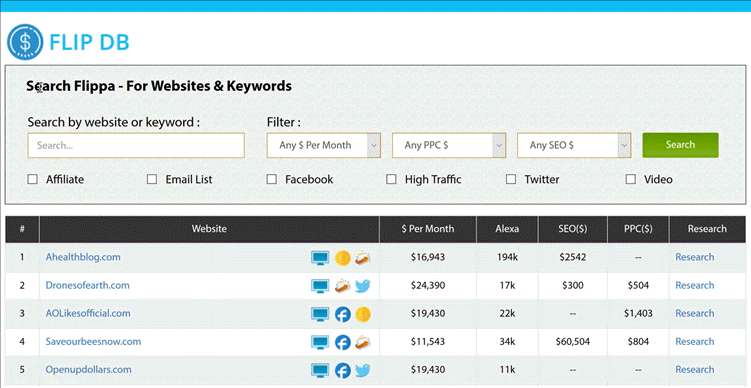Click the Twitter bird icon for Dronesofearth.com

(363, 286)
